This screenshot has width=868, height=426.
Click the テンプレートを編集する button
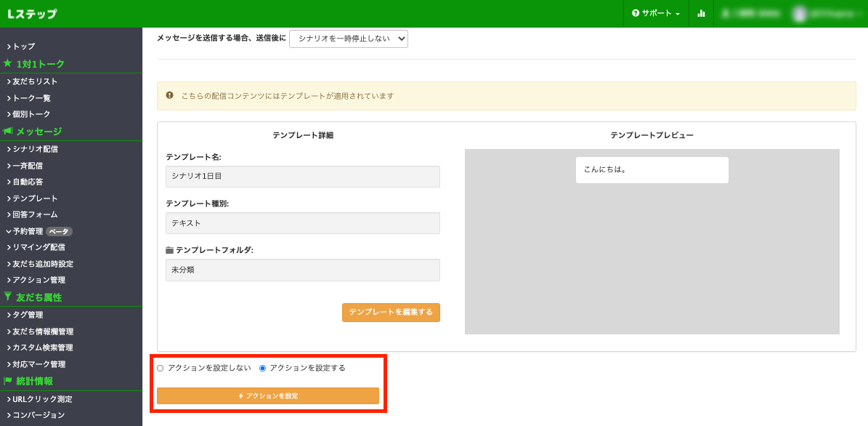(391, 313)
